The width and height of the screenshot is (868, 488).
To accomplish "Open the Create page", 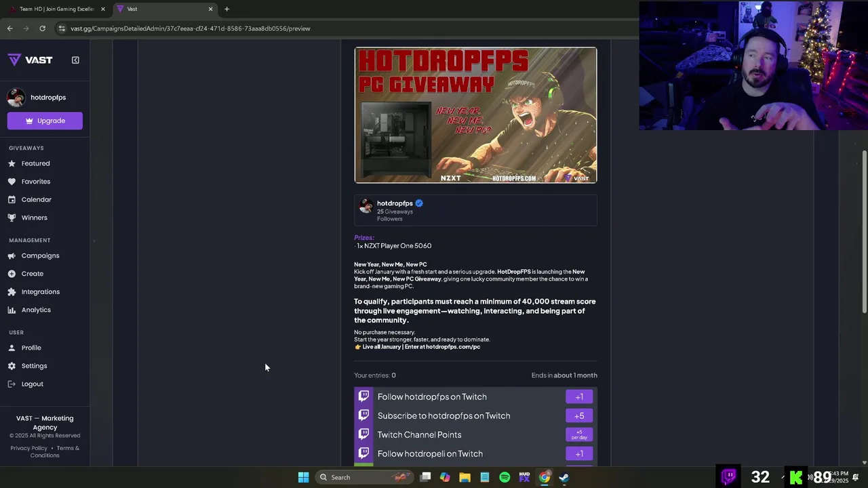I will (33, 274).
